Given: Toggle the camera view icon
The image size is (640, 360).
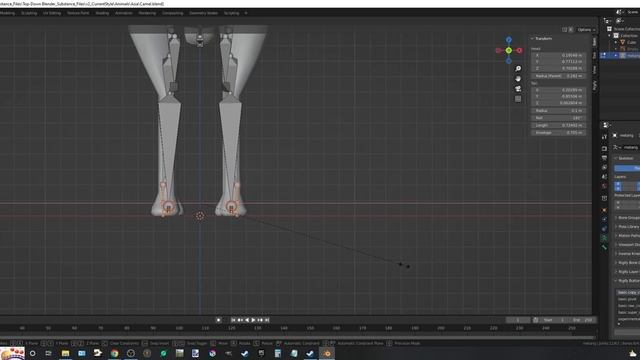Looking at the screenshot, I should pyautogui.click(x=518, y=89).
